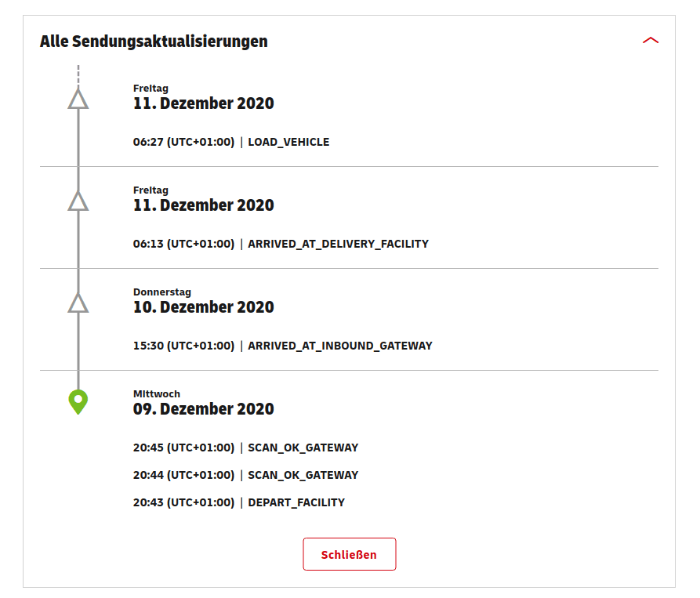
Task: Select the ARRIVED_AT_INBOUND_GATEWAY status text
Action: [x=339, y=346]
